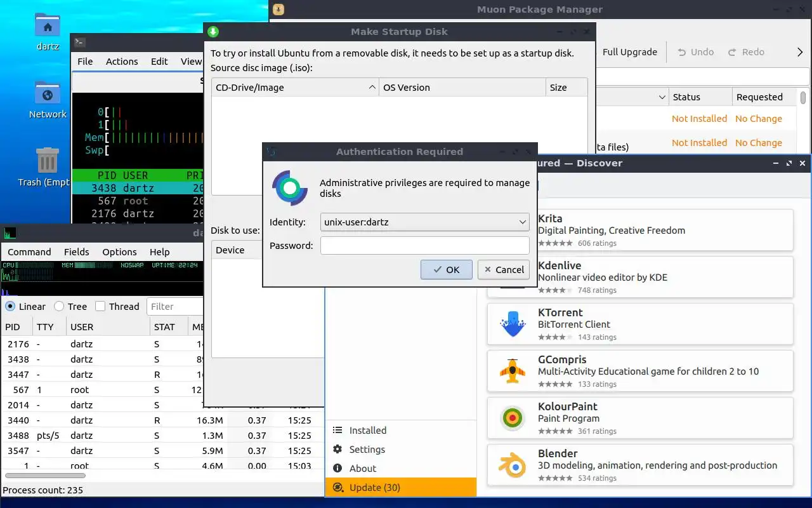
Task: Open the Identity unix-user:dartz dropdown
Action: [x=424, y=222]
